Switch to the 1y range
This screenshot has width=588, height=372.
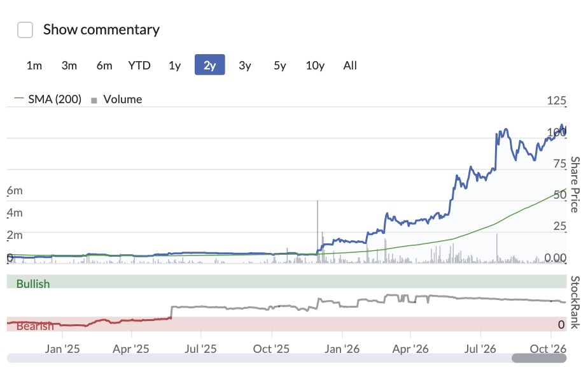174,66
